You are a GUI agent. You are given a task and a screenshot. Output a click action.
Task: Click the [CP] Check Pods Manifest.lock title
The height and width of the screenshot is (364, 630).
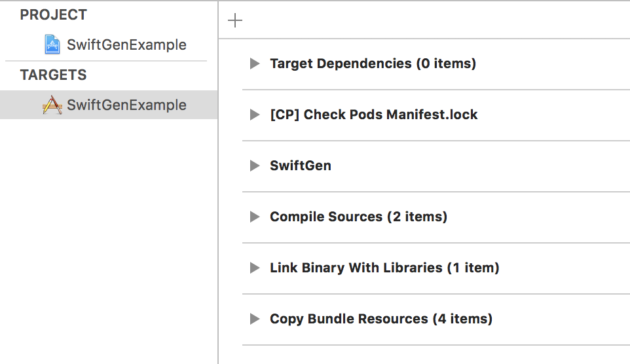(373, 115)
